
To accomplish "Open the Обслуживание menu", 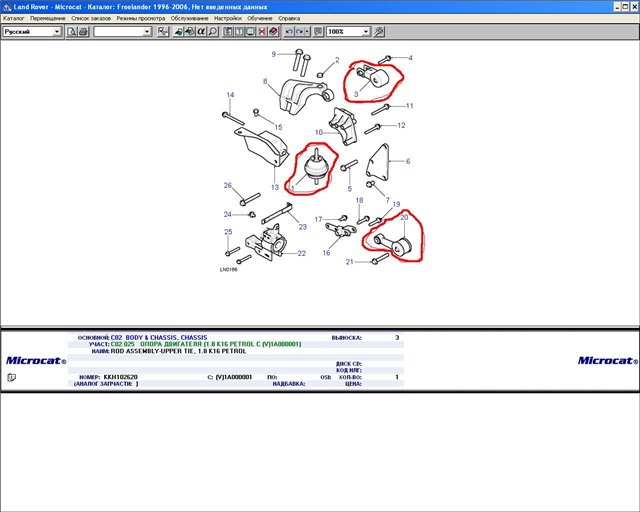I will pos(189,18).
